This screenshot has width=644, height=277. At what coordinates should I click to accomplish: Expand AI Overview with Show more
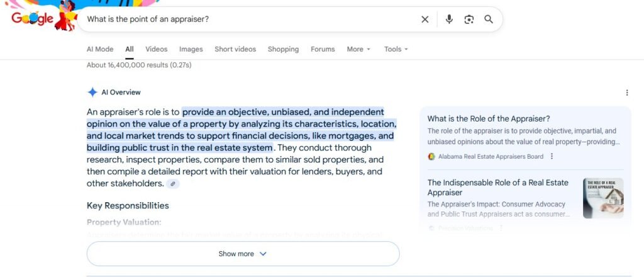tap(243, 254)
